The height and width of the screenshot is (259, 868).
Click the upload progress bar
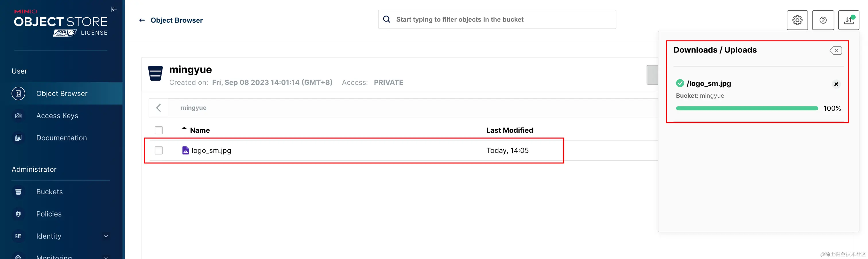[747, 108]
